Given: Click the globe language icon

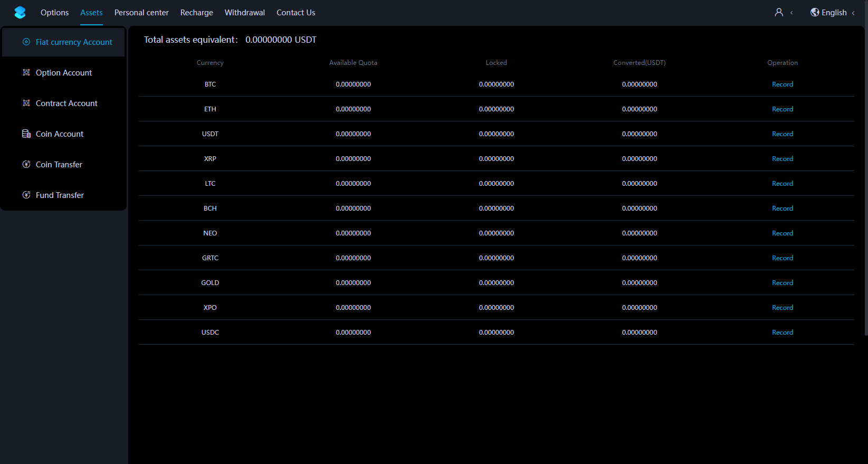Looking at the screenshot, I should coord(815,12).
